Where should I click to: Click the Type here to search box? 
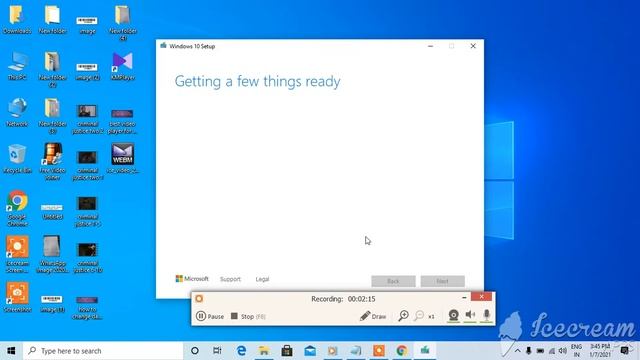pos(103,351)
